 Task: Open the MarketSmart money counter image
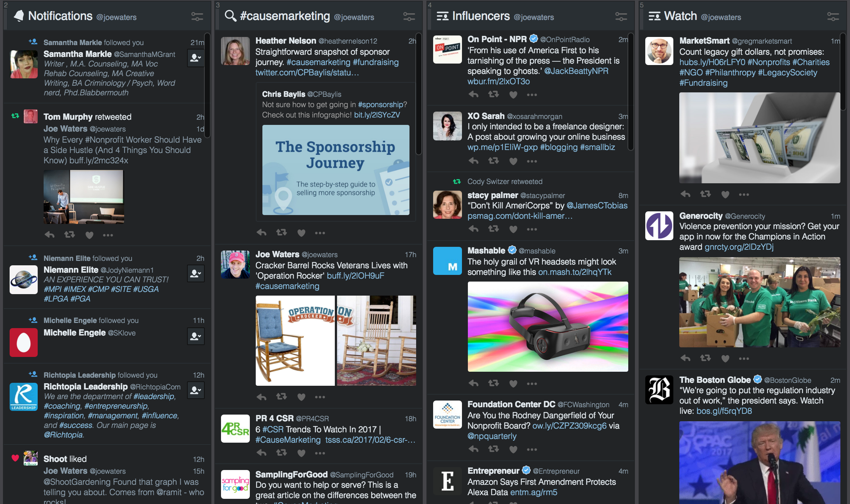click(759, 138)
